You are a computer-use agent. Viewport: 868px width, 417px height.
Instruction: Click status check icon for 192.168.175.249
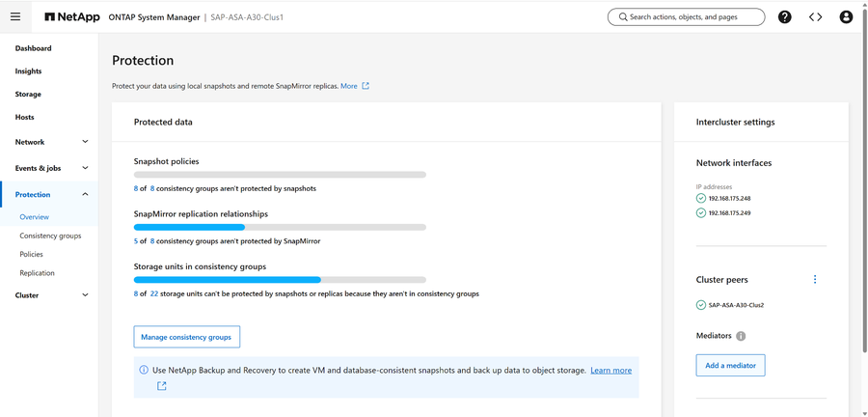pos(701,212)
